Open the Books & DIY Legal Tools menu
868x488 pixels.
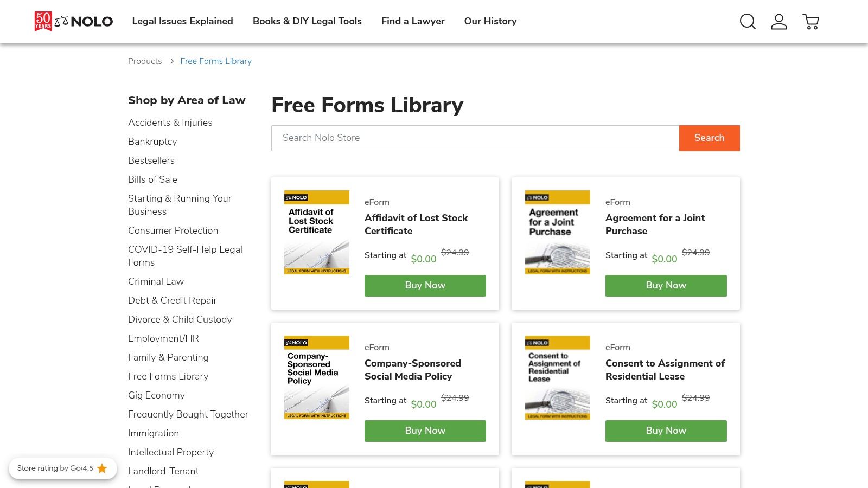[307, 21]
